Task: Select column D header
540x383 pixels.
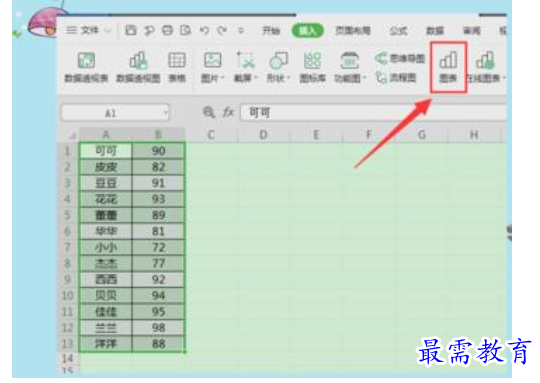Action: tap(263, 135)
